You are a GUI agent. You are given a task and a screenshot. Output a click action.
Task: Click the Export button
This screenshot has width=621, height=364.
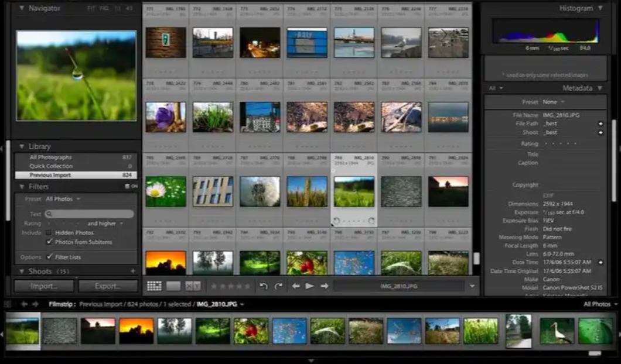click(108, 286)
